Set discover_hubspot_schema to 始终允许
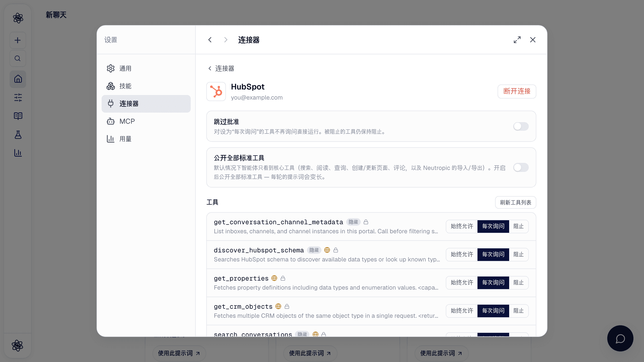This screenshot has width=644, height=362. coord(462,255)
